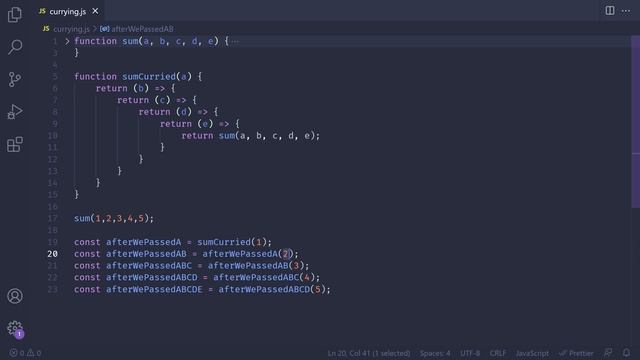Select language mode JavaScript
The width and height of the screenshot is (640, 360).
click(532, 353)
